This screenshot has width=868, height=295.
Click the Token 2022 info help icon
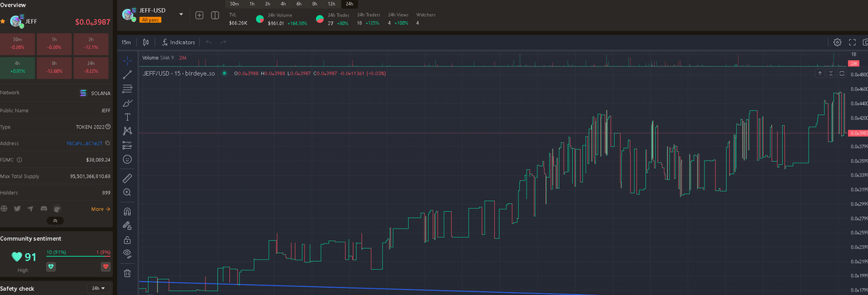pyautogui.click(x=108, y=127)
